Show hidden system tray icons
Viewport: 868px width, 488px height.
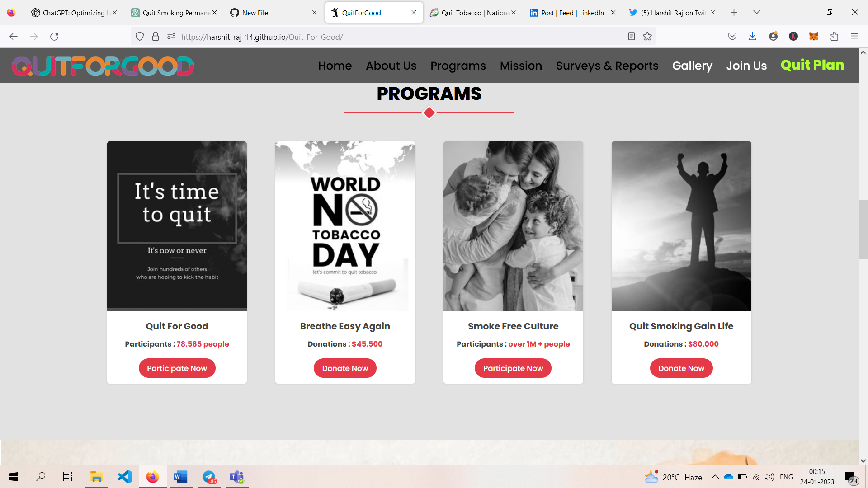click(x=715, y=477)
